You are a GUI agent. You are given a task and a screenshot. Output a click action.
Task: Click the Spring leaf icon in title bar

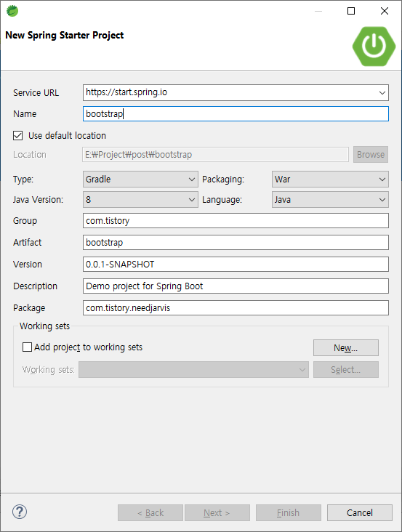pos(12,11)
